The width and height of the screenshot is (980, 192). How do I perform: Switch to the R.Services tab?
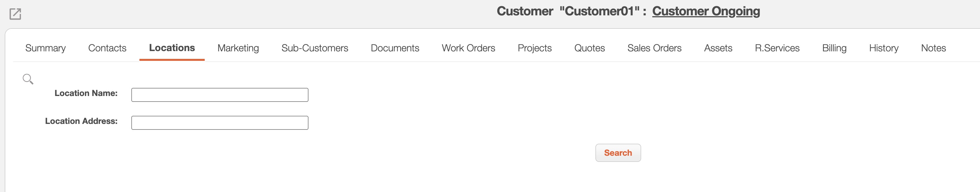777,48
